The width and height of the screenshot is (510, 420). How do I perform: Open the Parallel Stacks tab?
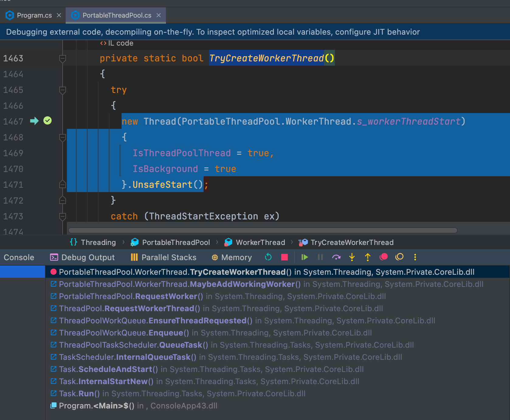click(x=164, y=257)
